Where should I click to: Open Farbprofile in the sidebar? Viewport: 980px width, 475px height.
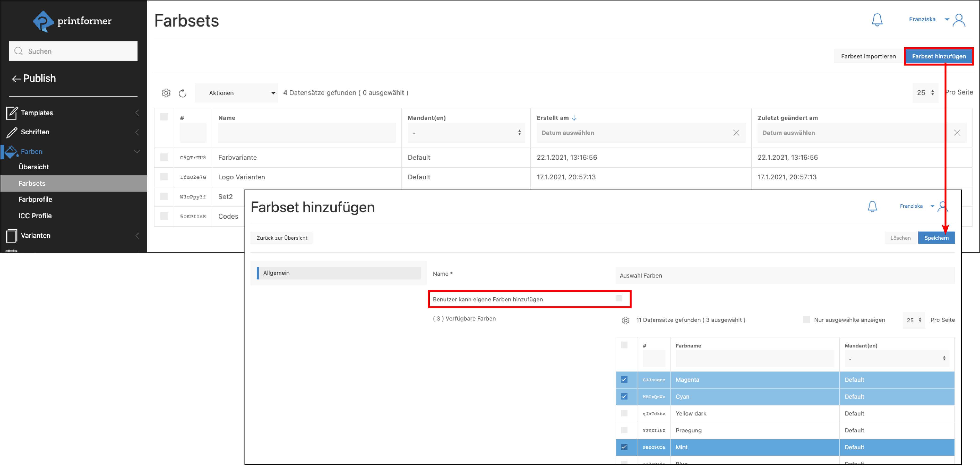click(35, 199)
